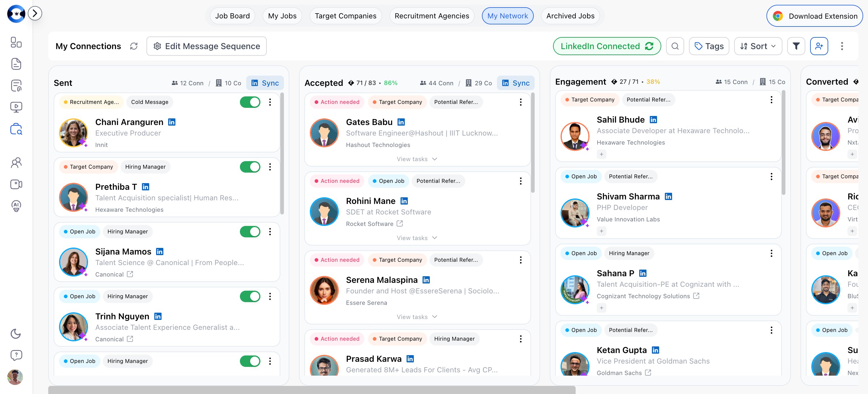
Task: Open the Target Companies tab
Action: tap(346, 16)
